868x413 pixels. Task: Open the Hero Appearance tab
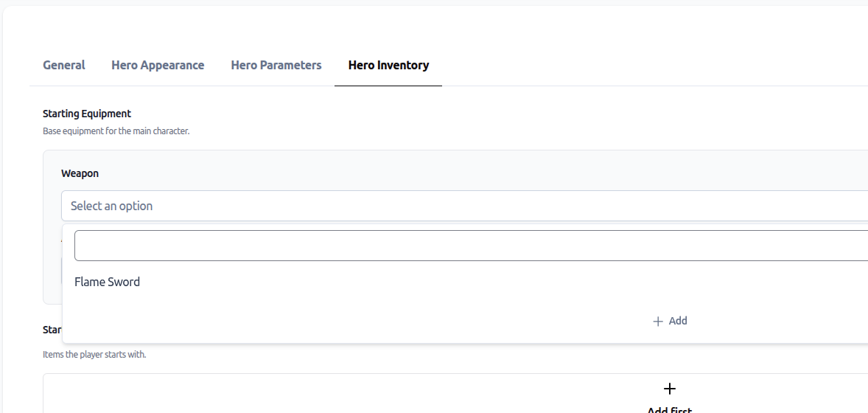pyautogui.click(x=158, y=65)
